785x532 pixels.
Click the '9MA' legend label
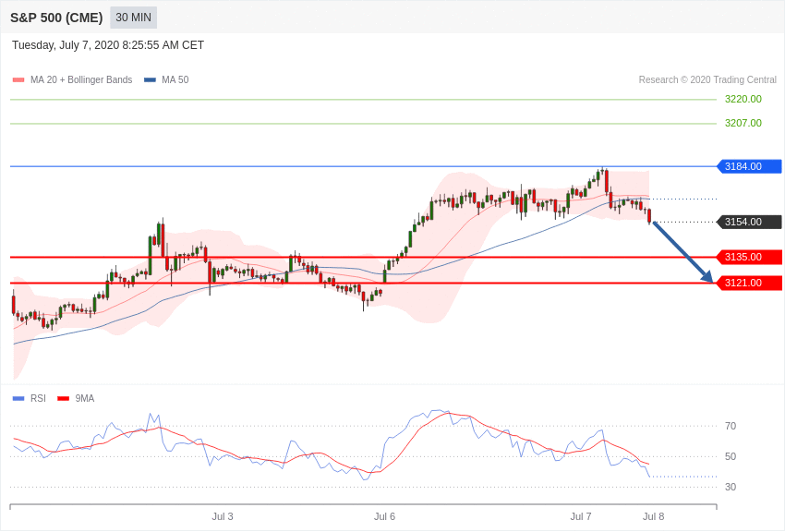click(x=85, y=398)
